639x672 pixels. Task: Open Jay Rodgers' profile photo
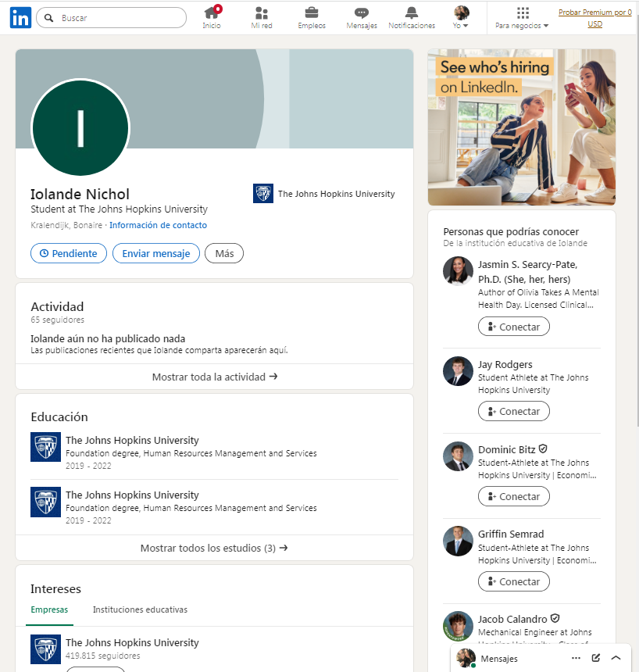(458, 371)
